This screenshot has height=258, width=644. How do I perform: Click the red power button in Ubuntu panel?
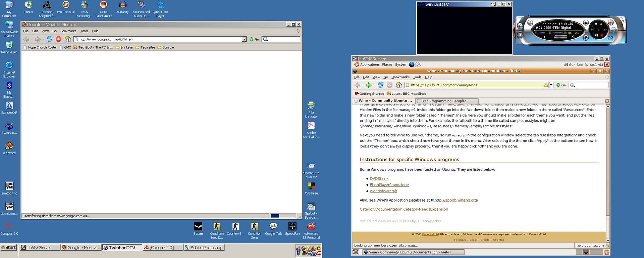607,64
